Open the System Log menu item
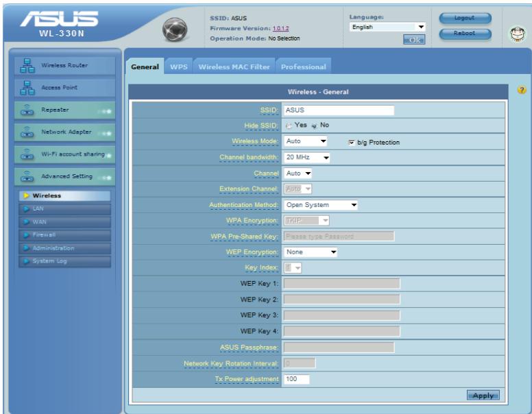 click(64, 261)
